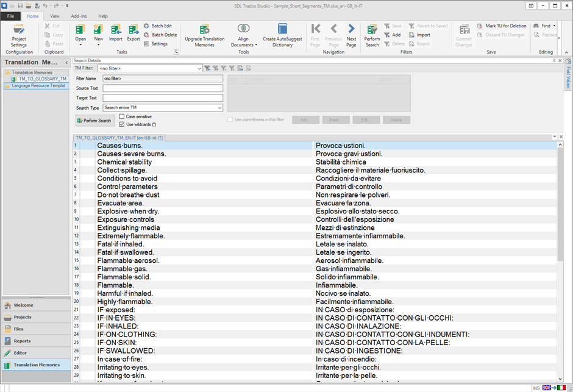Click the scroll up arrow of TM list
Screen dimensions: 573x392
pyautogui.click(x=560, y=145)
